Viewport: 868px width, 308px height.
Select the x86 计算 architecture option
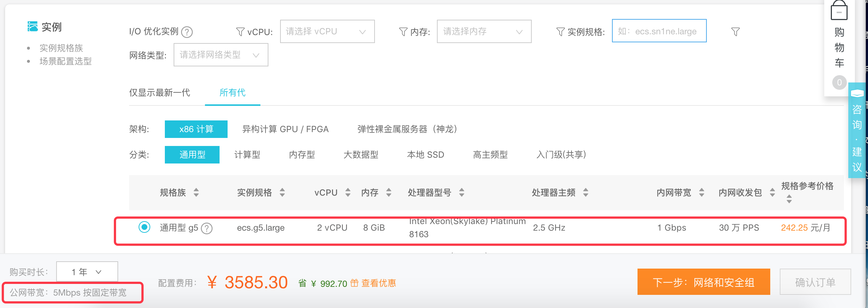pos(196,129)
